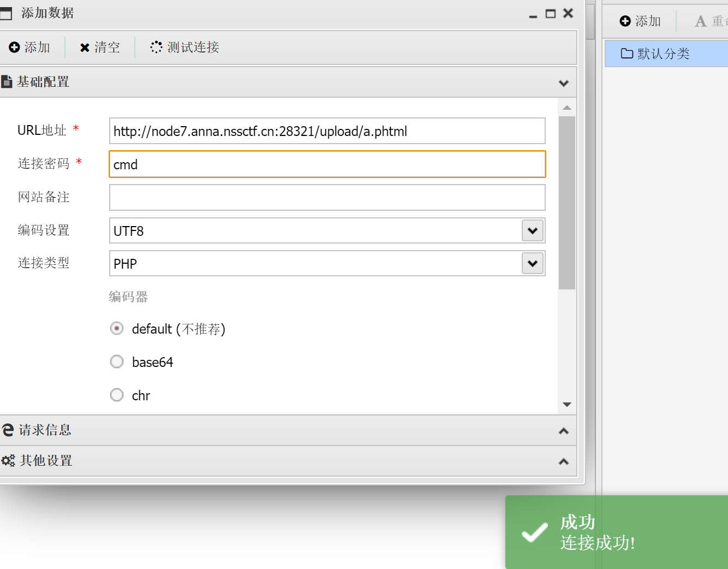Click the plus icon in the right category panel

[625, 21]
